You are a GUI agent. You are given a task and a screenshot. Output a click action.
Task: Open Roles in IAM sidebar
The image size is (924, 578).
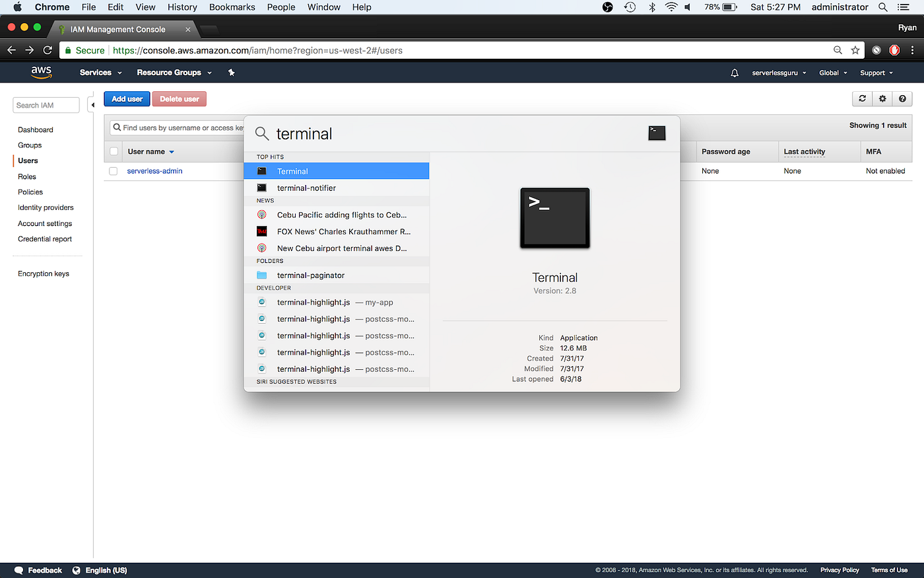pos(27,177)
